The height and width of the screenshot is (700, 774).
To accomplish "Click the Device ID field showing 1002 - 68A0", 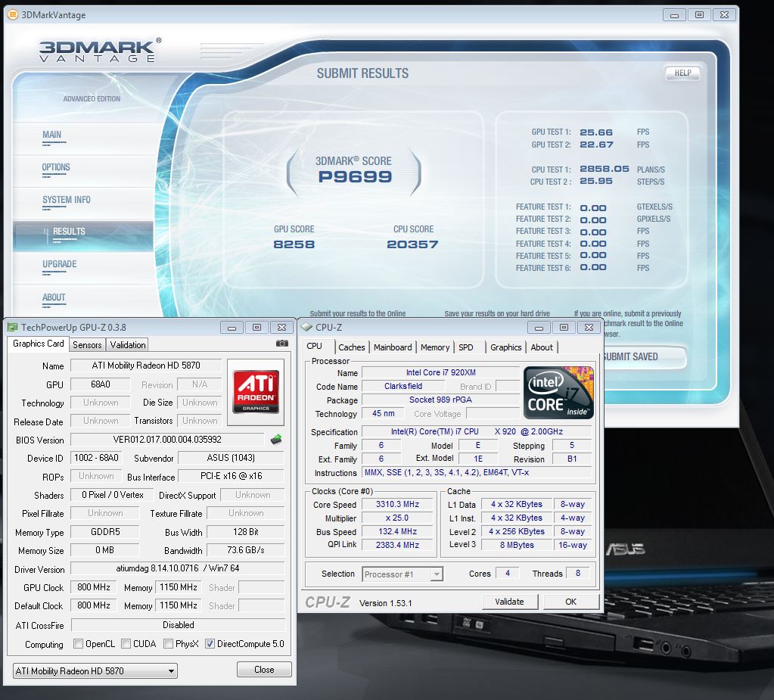I will pos(96,458).
